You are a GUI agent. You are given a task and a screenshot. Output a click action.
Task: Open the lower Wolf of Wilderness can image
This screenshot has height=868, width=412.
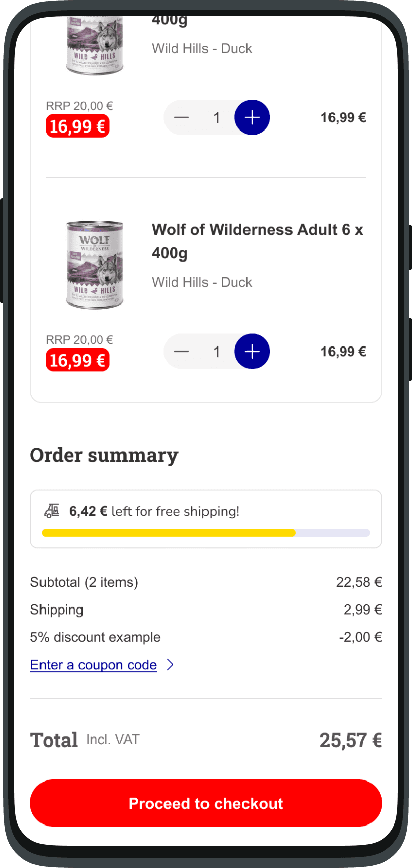tap(95, 265)
